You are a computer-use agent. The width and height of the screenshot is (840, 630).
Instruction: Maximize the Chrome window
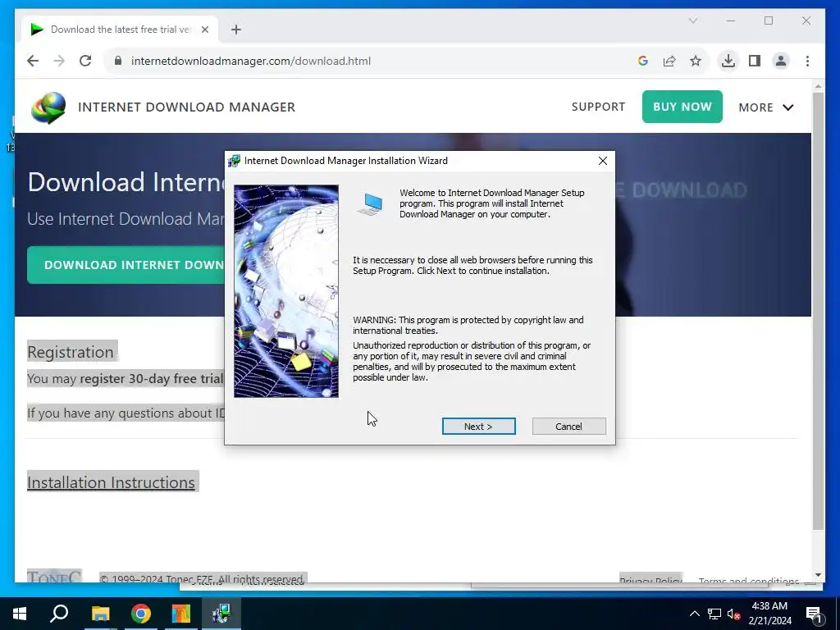[x=769, y=21]
